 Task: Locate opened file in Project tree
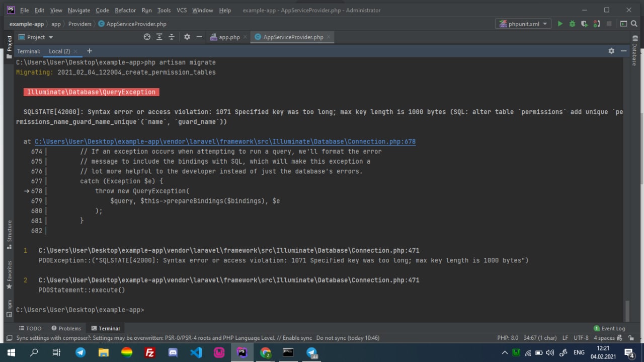tap(147, 37)
